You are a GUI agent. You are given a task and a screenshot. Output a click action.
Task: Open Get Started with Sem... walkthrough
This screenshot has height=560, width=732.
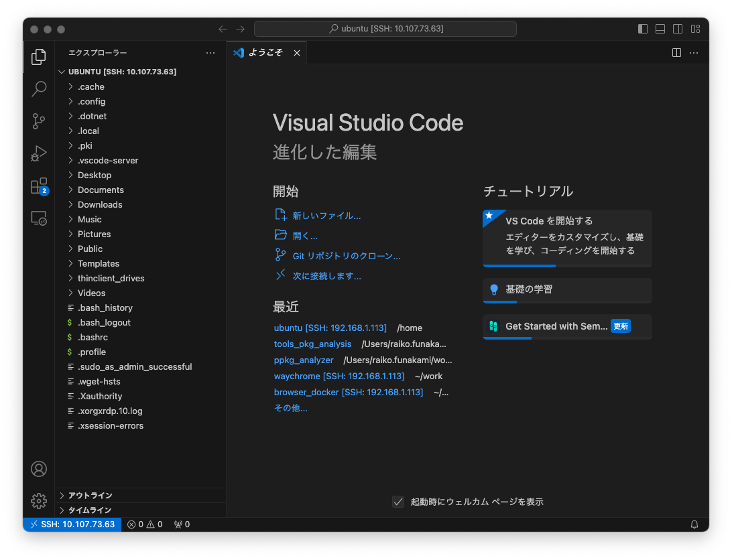tap(567, 327)
